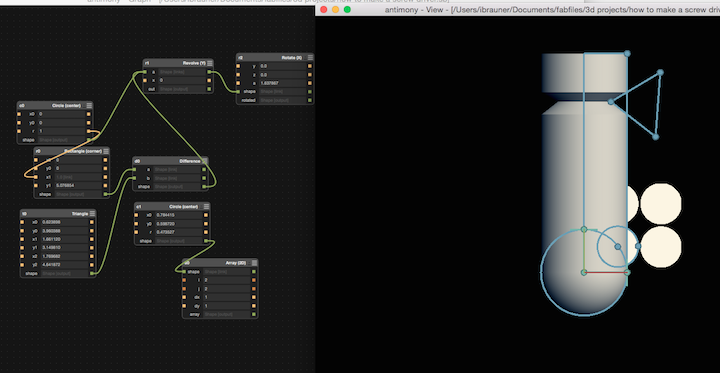Click the 'a' input port on Revolve (Y)

point(146,72)
